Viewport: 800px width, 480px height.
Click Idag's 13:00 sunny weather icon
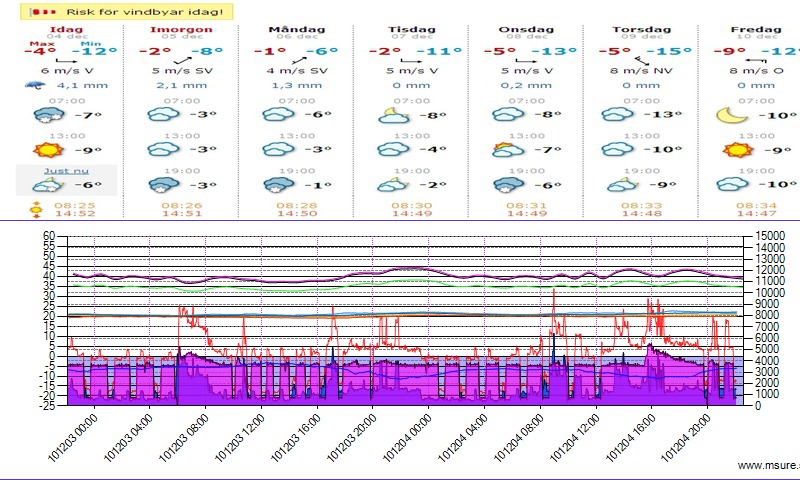click(x=43, y=150)
